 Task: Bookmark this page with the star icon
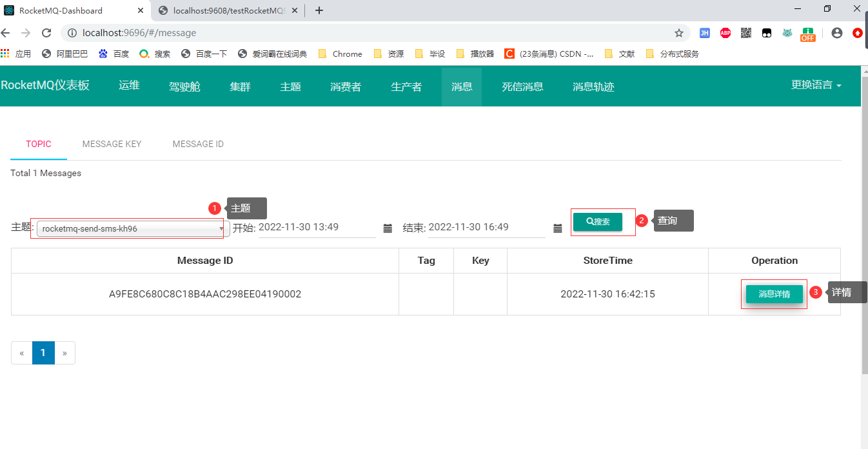click(678, 33)
